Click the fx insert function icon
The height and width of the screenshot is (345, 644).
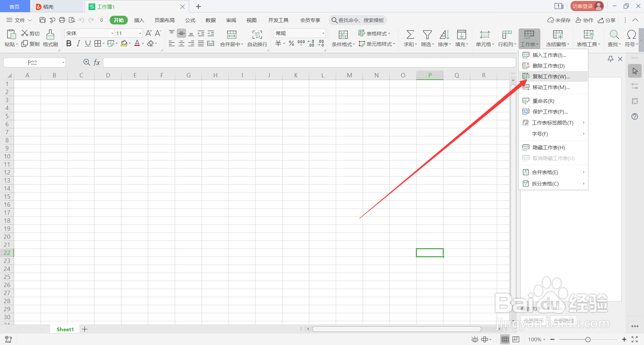tap(97, 63)
